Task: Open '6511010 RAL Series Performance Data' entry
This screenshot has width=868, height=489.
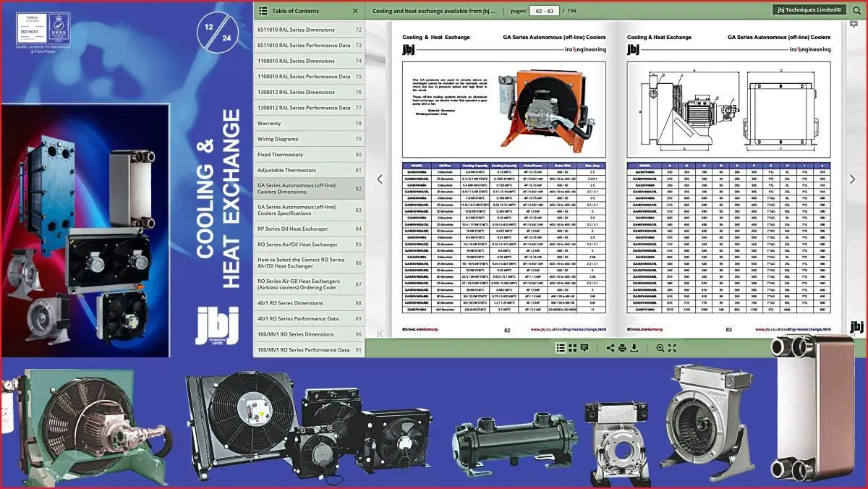Action: tap(309, 45)
